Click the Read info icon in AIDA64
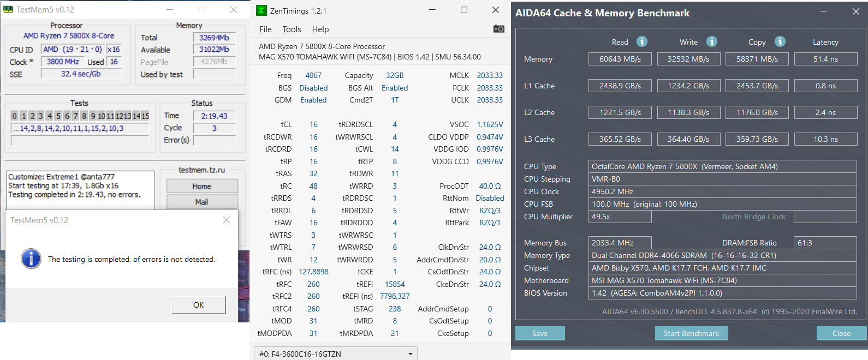 click(x=642, y=41)
